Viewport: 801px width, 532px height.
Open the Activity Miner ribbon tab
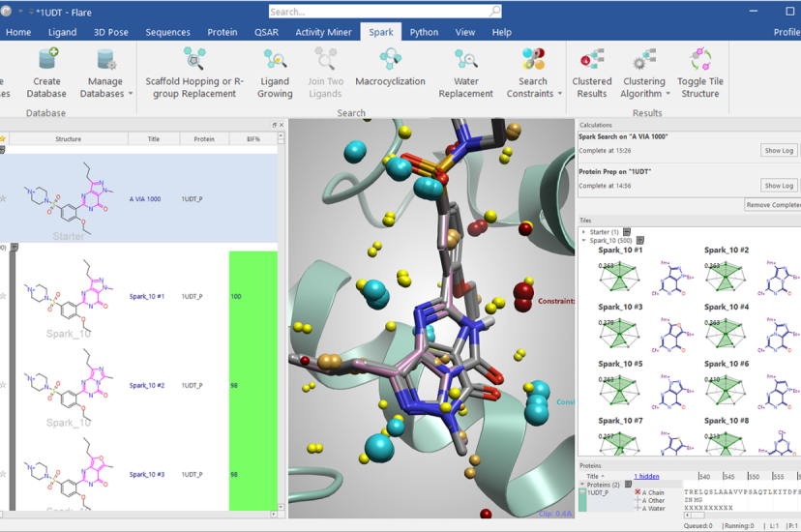[323, 32]
